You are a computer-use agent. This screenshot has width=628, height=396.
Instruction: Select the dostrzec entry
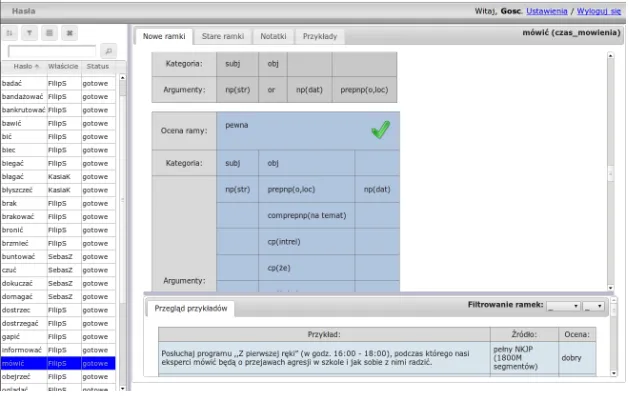tap(58, 310)
